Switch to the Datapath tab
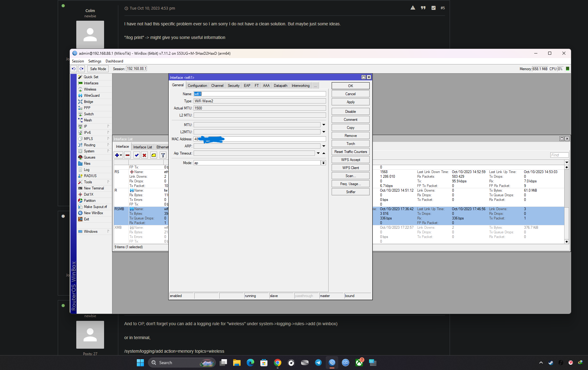 point(280,86)
